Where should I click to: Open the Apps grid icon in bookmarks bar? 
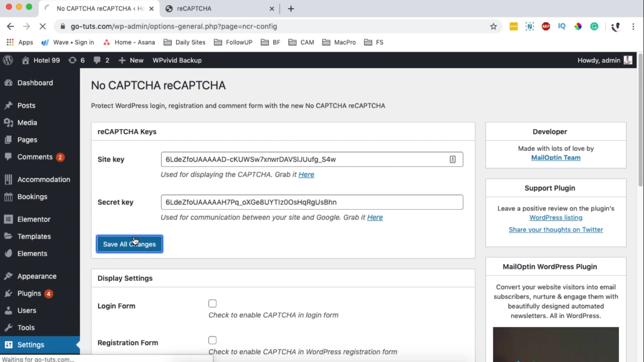(10, 42)
